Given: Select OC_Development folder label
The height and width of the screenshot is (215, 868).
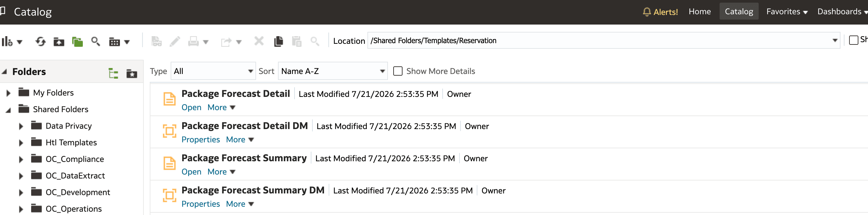Looking at the screenshot, I should coord(78,192).
